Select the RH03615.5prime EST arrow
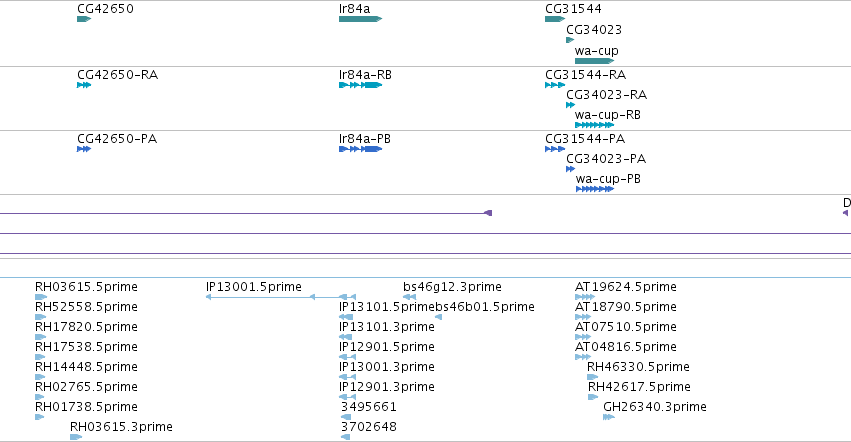The image size is (851, 442). point(41,296)
